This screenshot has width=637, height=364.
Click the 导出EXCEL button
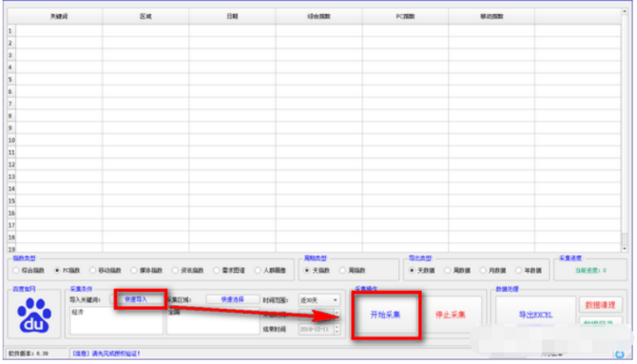coord(535,315)
